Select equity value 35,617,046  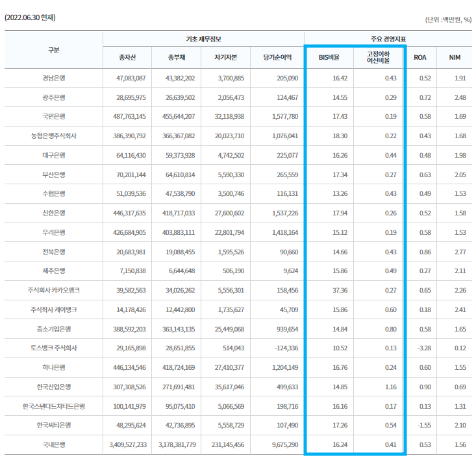229,387
